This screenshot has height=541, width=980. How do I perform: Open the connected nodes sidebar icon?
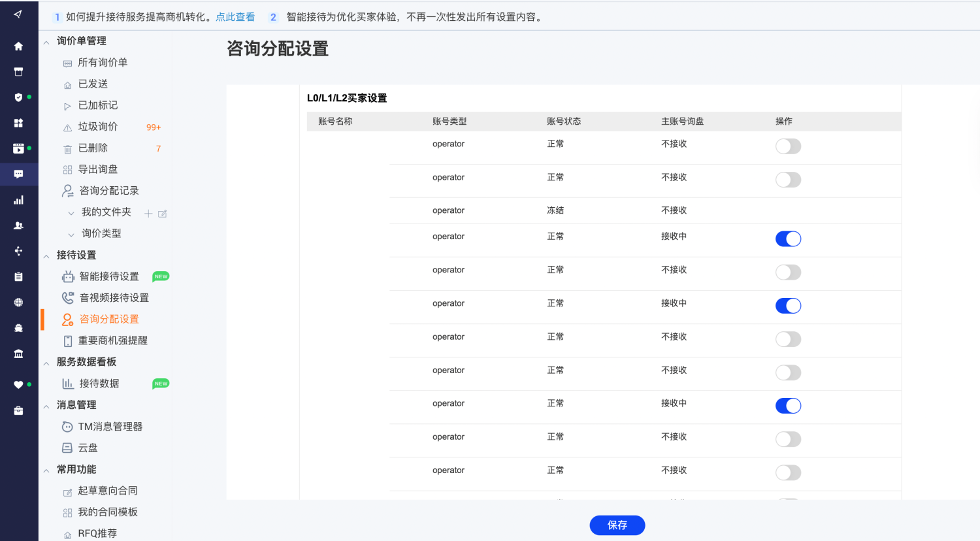18,251
